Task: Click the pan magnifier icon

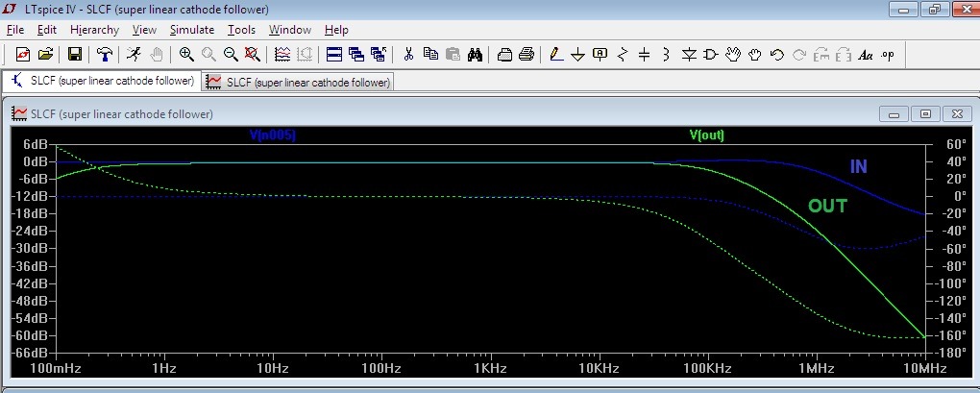Action: tap(208, 55)
